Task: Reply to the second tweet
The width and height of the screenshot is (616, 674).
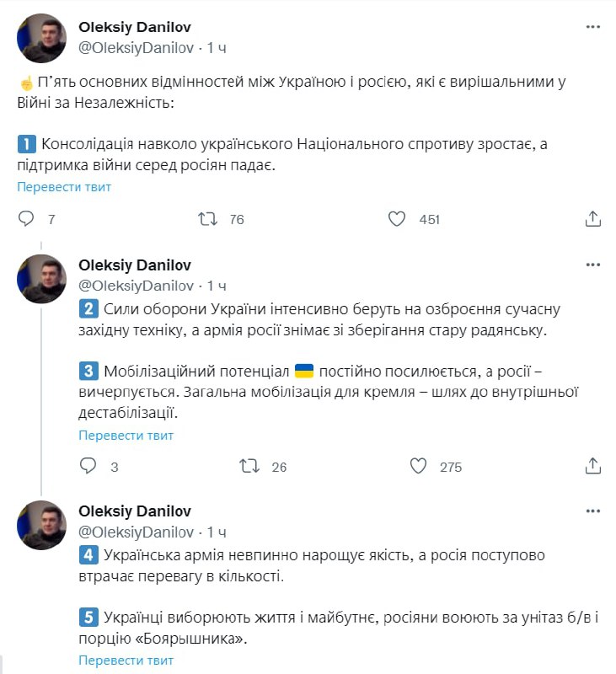Action: coord(88,467)
